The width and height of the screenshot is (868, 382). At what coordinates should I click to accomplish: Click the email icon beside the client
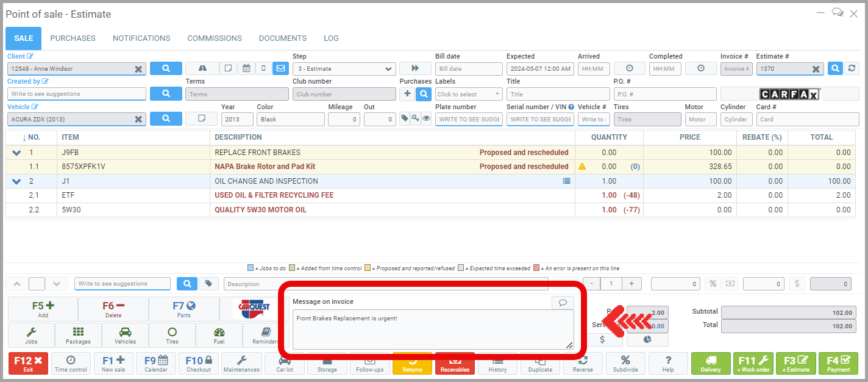pyautogui.click(x=280, y=68)
